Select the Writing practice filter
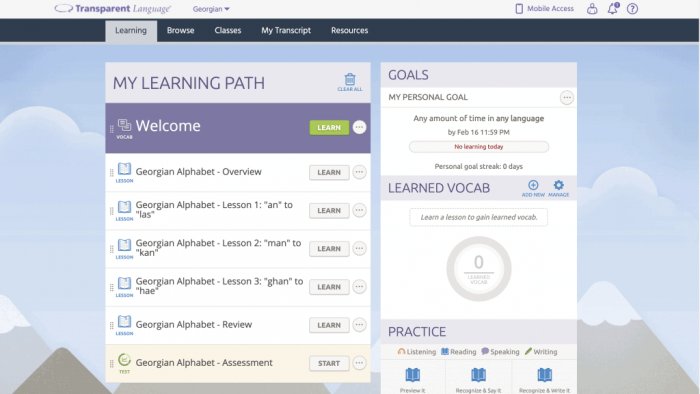 pyautogui.click(x=541, y=352)
